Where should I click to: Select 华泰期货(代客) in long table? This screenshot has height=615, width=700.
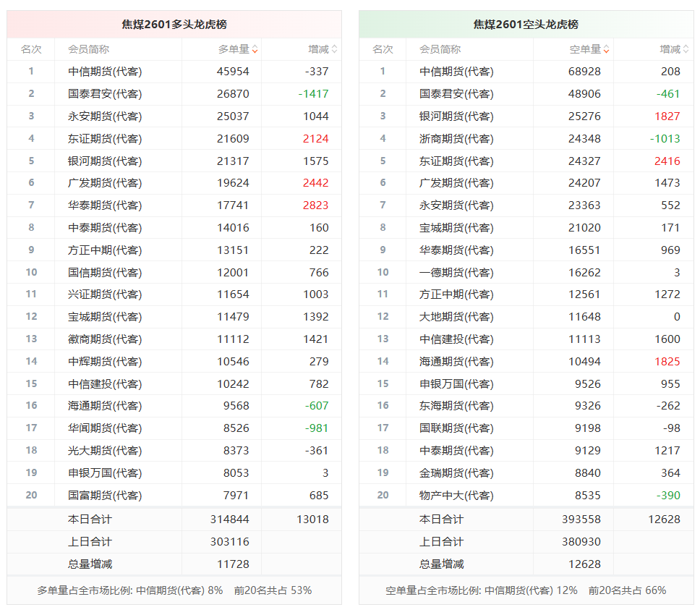coord(105,205)
